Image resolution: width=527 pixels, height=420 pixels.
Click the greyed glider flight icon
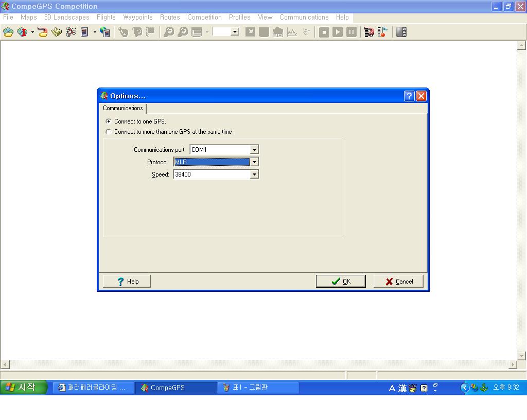[306, 32]
